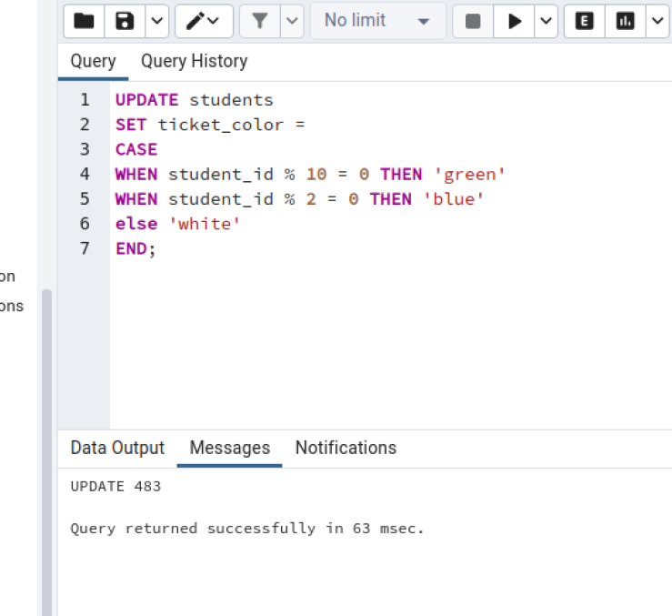This screenshot has width=672, height=616.
Task: Click line number 4 in the gutter
Action: pos(85,175)
